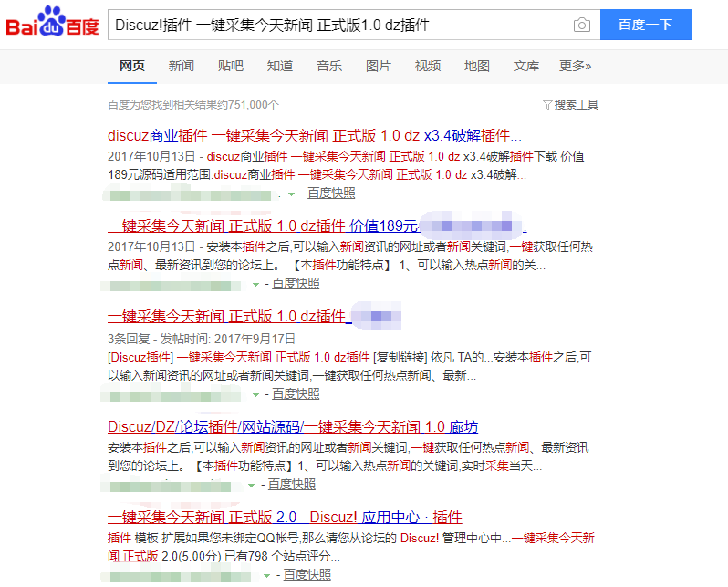
Task: Switch to the 新闻 tab
Action: 181,66
